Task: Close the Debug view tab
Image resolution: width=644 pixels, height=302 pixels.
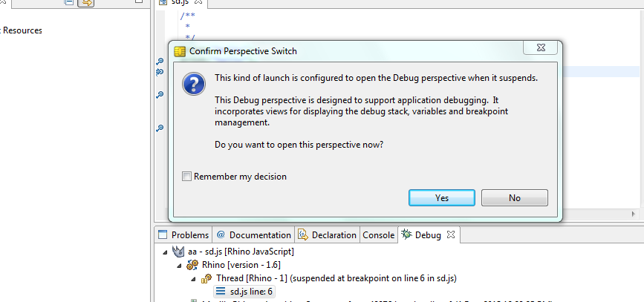Action: coord(451,235)
